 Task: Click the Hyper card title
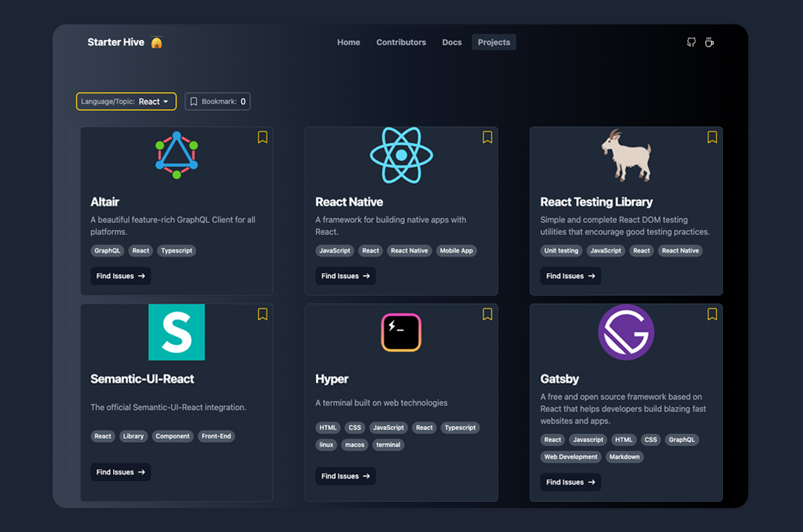coord(332,379)
